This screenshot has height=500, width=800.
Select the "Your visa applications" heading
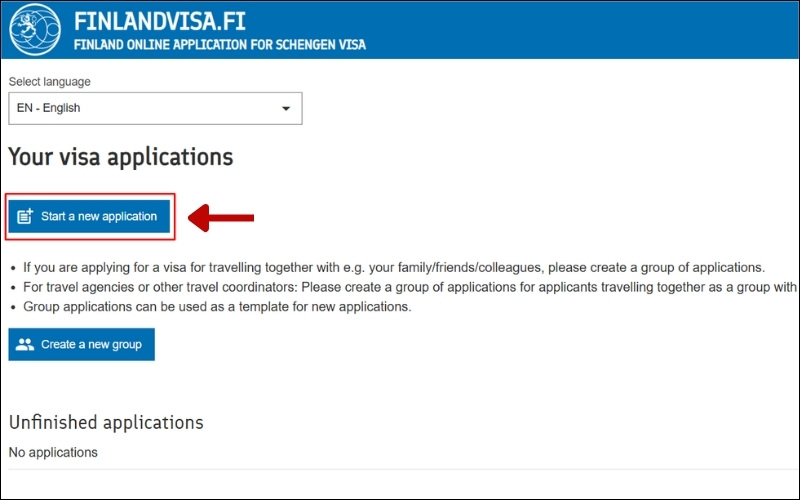(x=121, y=157)
